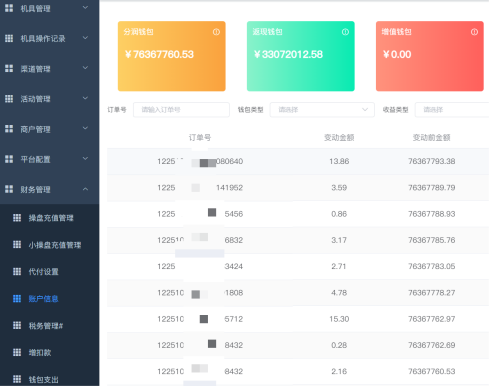Click balance 76367762.97 cell

(432, 319)
